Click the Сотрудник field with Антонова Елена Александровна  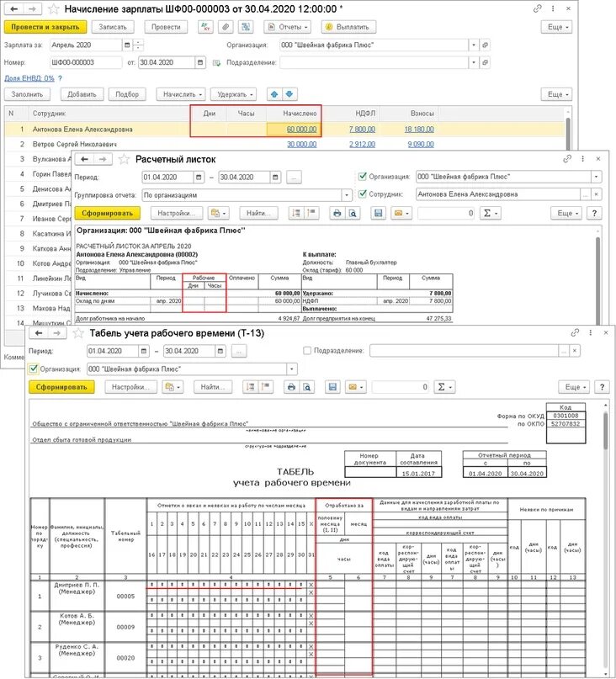(498, 194)
